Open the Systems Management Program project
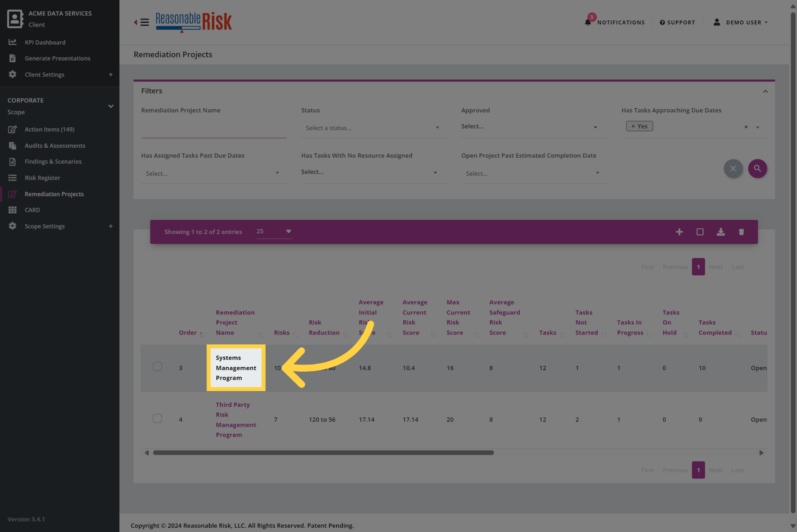Screen dimensions: 797x532 point(236,368)
